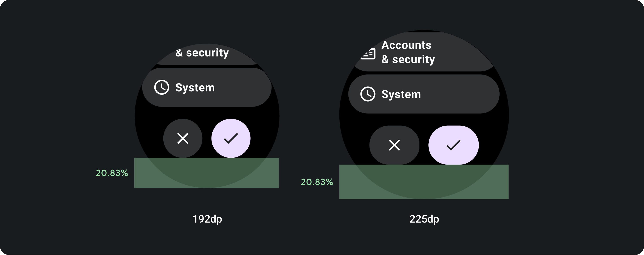Click the 'System' text on the 192dp watch
644x255 pixels.
point(195,87)
